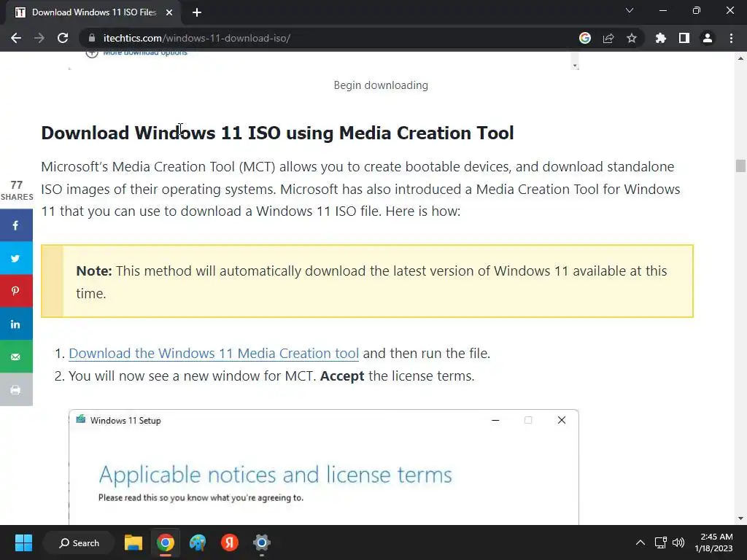Image resolution: width=747 pixels, height=560 pixels.
Task: Open File Explorer from taskbar
Action: pyautogui.click(x=133, y=542)
